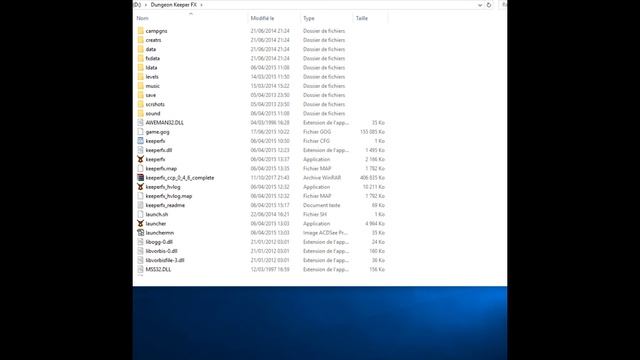Click the keeperfx_ccp WinRAR archive icon
Viewport: 640px width, 360px height.
[140, 178]
